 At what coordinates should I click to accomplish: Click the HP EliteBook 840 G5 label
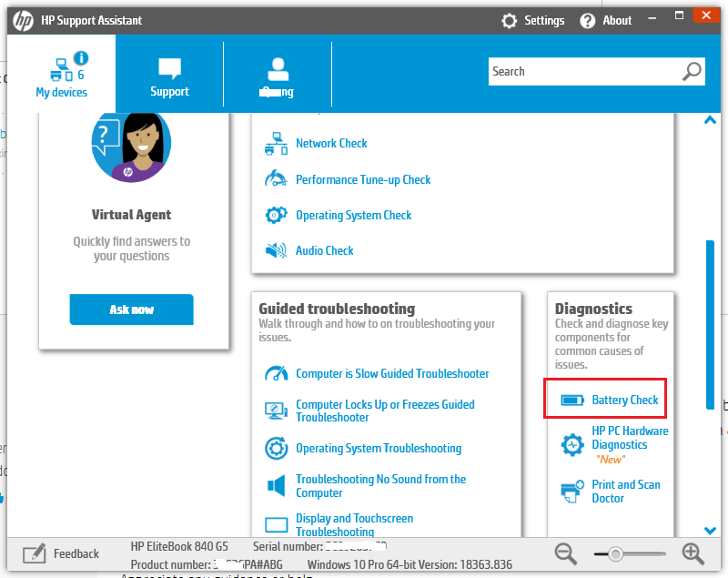tap(179, 546)
